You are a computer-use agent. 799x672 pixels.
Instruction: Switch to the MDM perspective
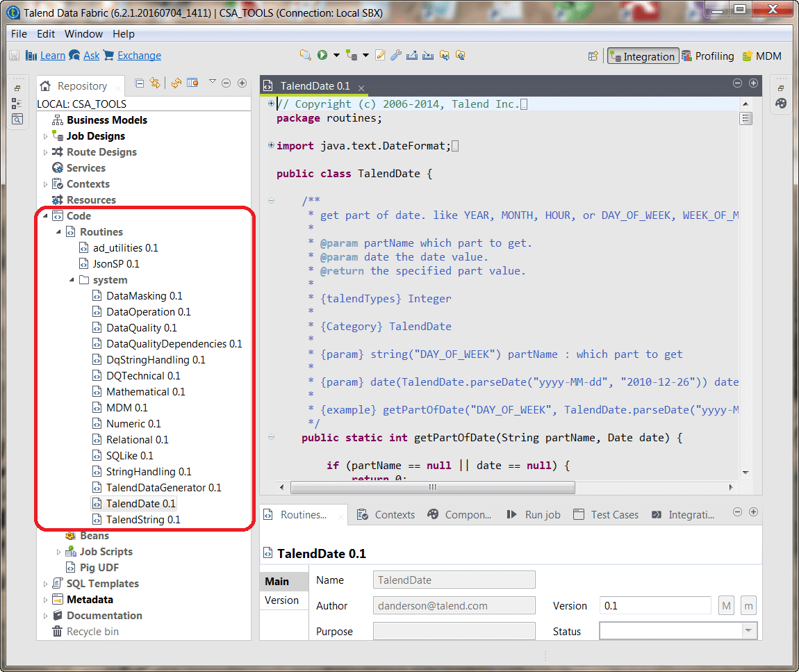point(761,56)
